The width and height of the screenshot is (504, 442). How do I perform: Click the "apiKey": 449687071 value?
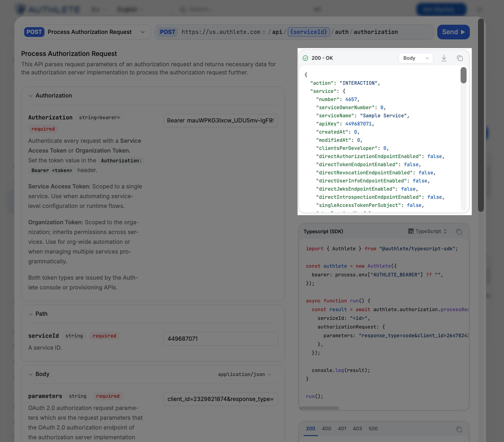click(x=358, y=124)
